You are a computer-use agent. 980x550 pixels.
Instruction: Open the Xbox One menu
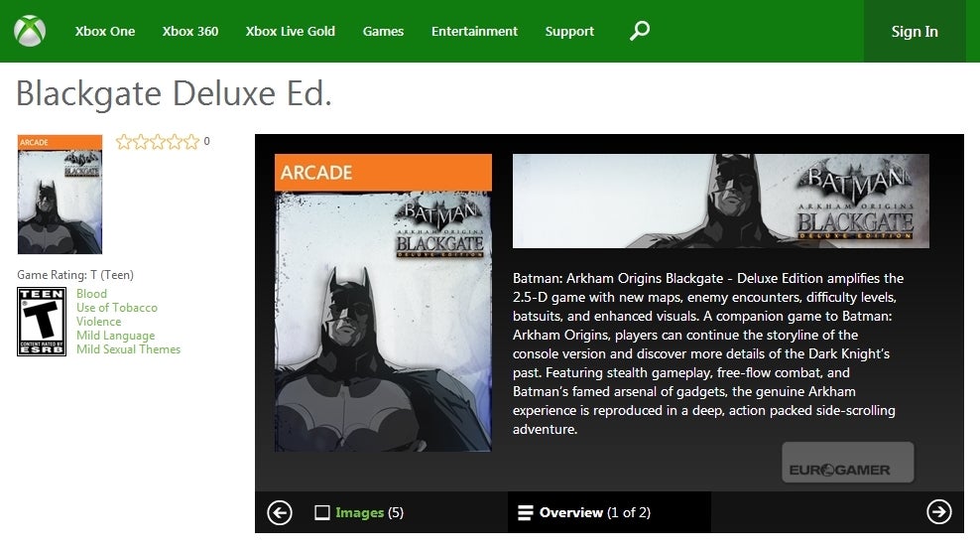(105, 31)
